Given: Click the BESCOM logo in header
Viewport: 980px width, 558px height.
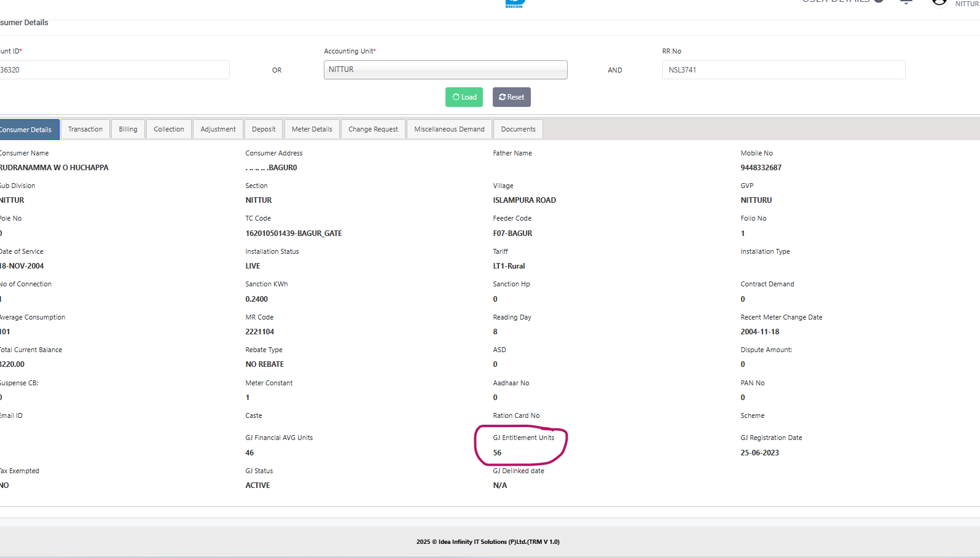Looking at the screenshot, I should click(x=515, y=4).
